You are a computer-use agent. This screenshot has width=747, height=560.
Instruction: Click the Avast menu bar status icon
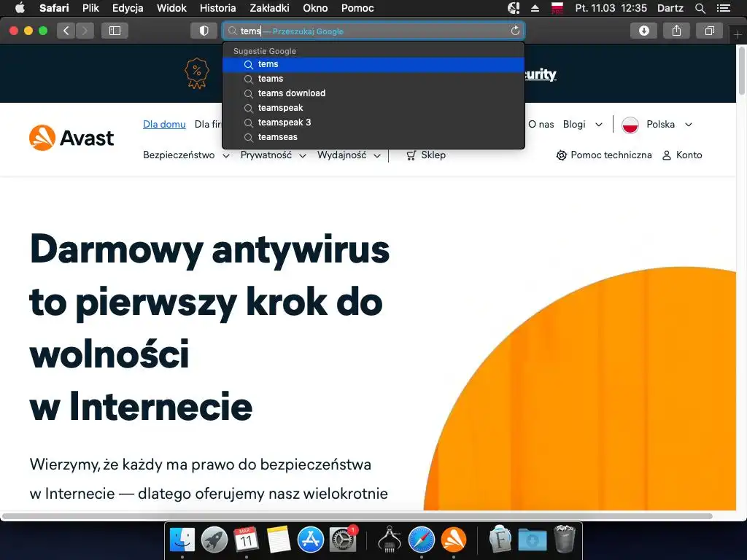click(x=514, y=7)
